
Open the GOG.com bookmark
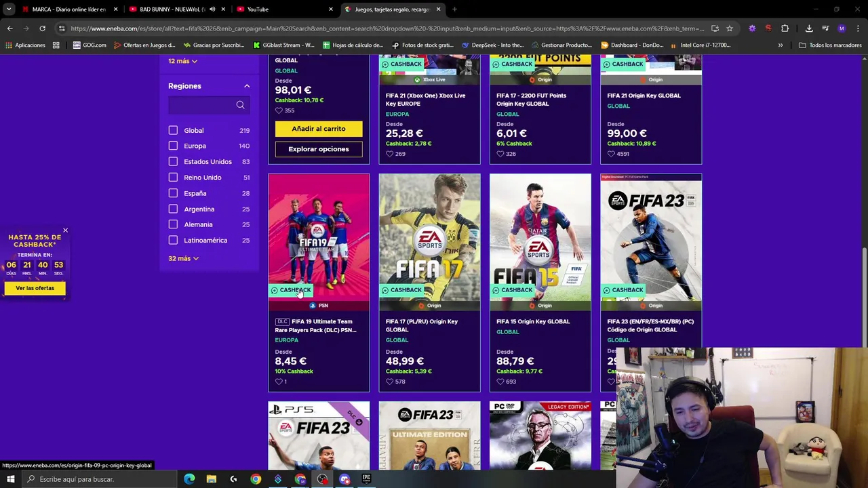tap(90, 45)
